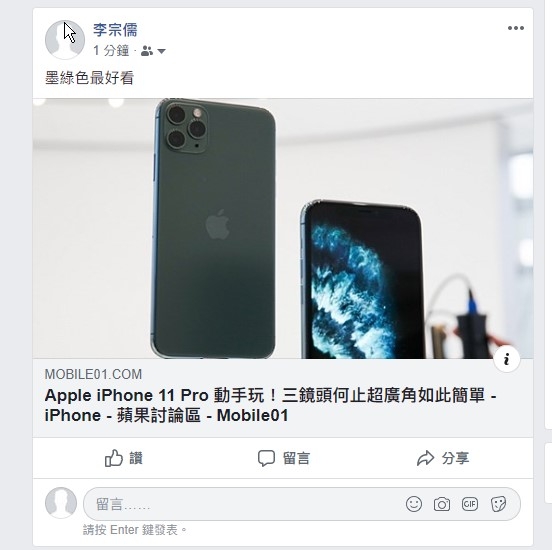552x550 pixels.
Task: Open the Mobile01 article title link
Action: (x=270, y=405)
